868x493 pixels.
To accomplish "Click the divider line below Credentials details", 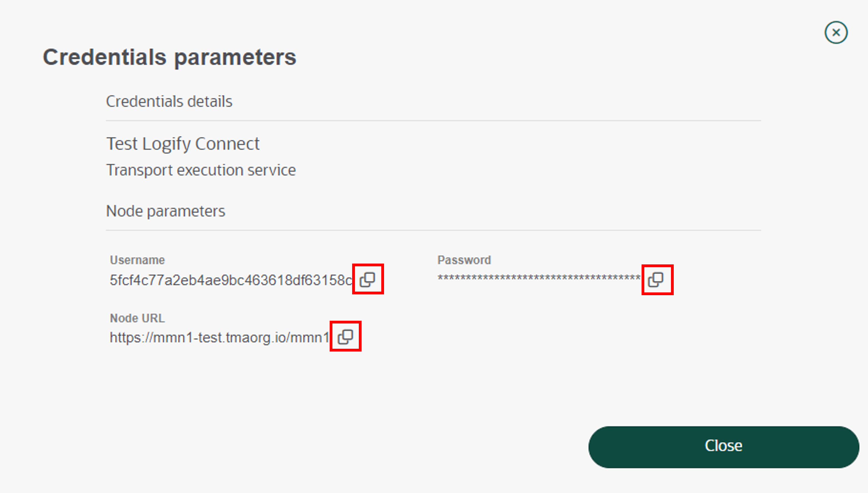I will pos(433,120).
